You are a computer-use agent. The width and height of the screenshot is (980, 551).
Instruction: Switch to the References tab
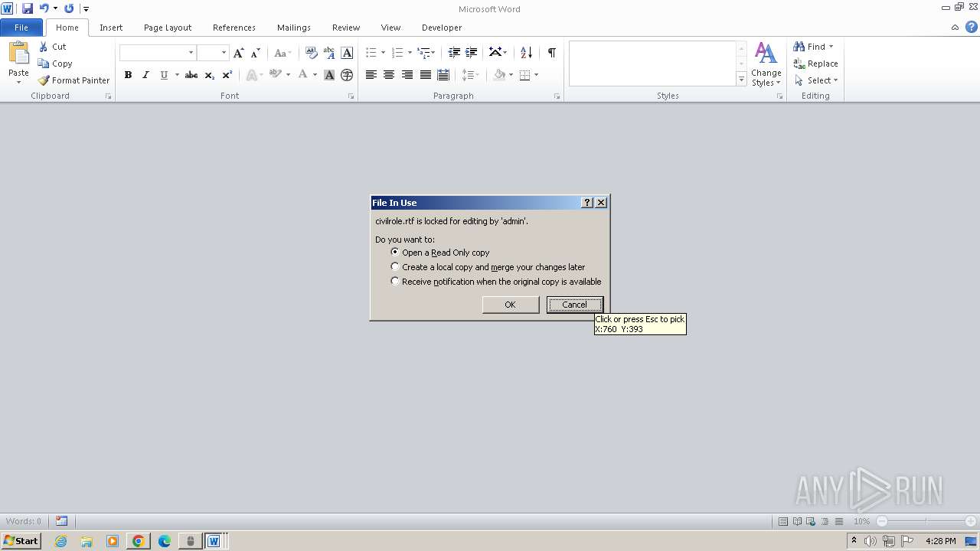(234, 28)
